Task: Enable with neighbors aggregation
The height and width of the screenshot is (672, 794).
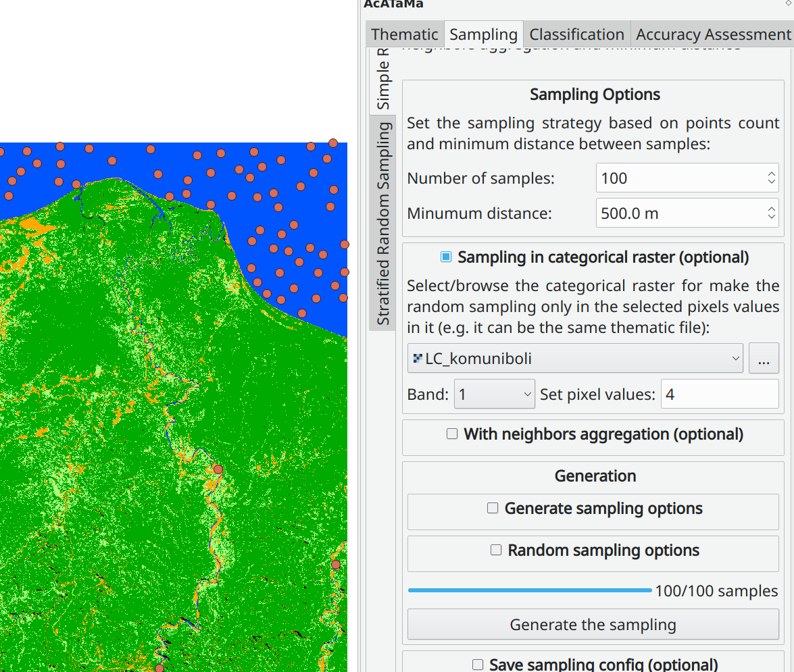Action: [x=452, y=434]
